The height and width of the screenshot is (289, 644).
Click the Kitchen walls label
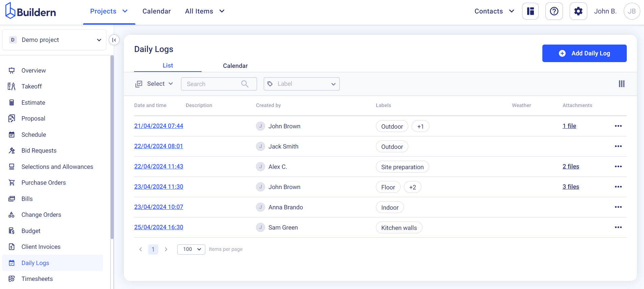coord(399,228)
